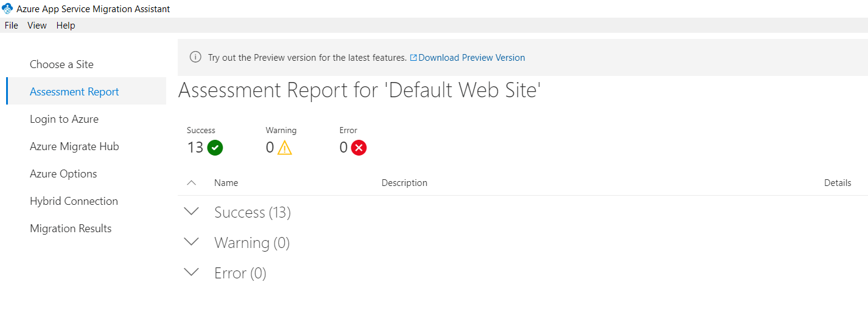868x313 pixels.
Task: Click the Azure App Service Migration Assistant app icon
Action: pyautogui.click(x=8, y=9)
